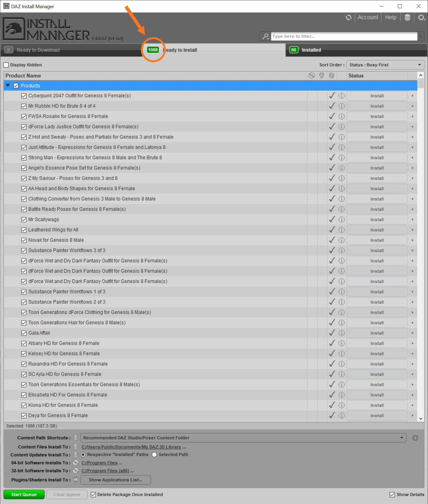Open info icon for Mr Rubble HD

342,106
